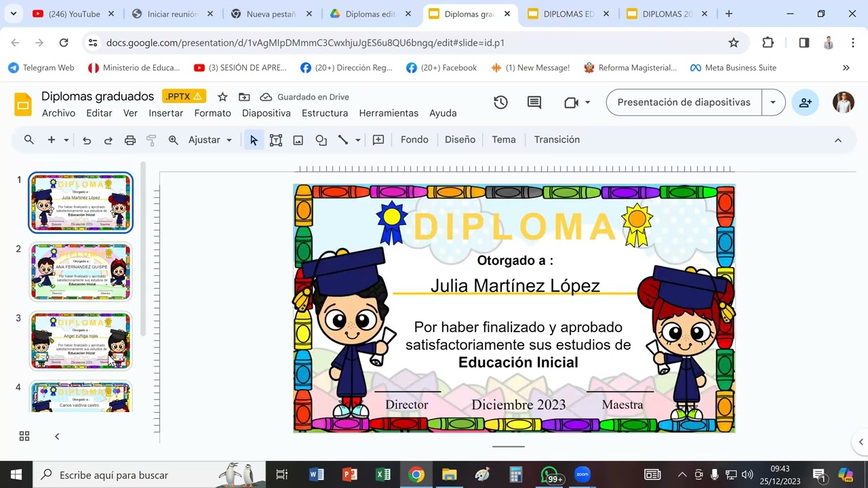Image resolution: width=868 pixels, height=488 pixels.
Task: Choose the Select arrow cursor tool
Action: (x=254, y=140)
